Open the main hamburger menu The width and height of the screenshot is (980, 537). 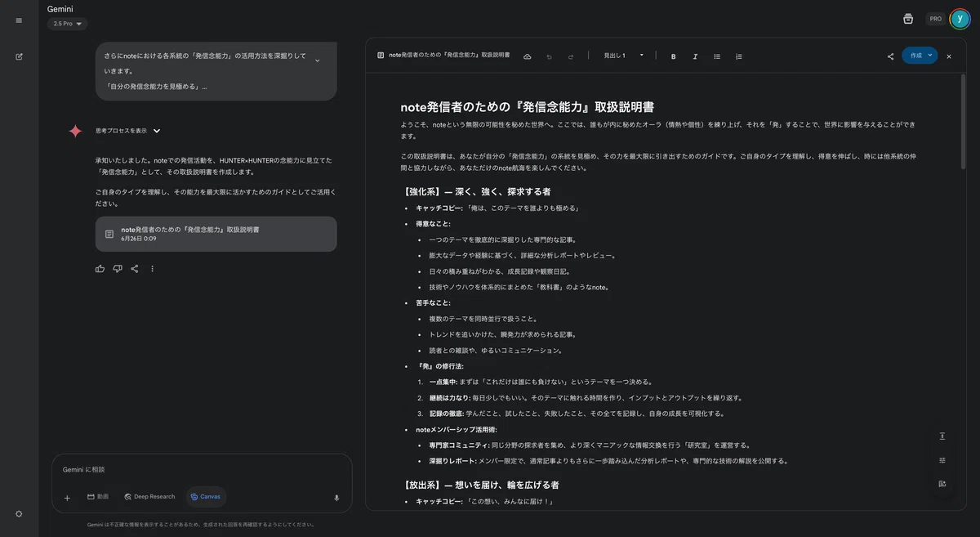[x=19, y=20]
